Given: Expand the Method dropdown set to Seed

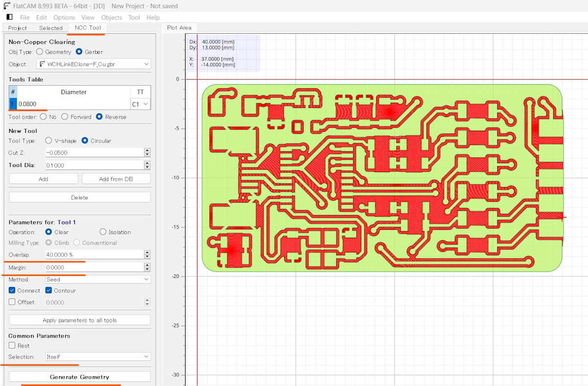Looking at the screenshot, I should (x=98, y=279).
